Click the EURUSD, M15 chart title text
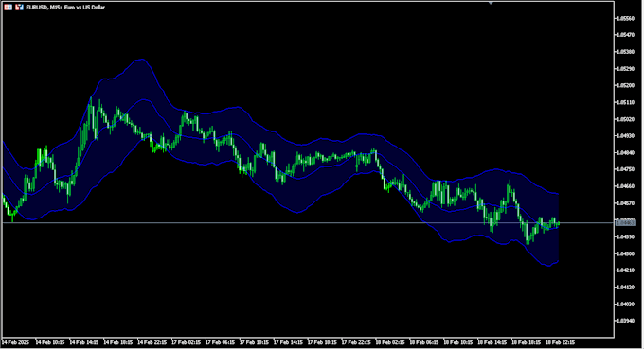Screen dimensions: 644x349 (65, 8)
